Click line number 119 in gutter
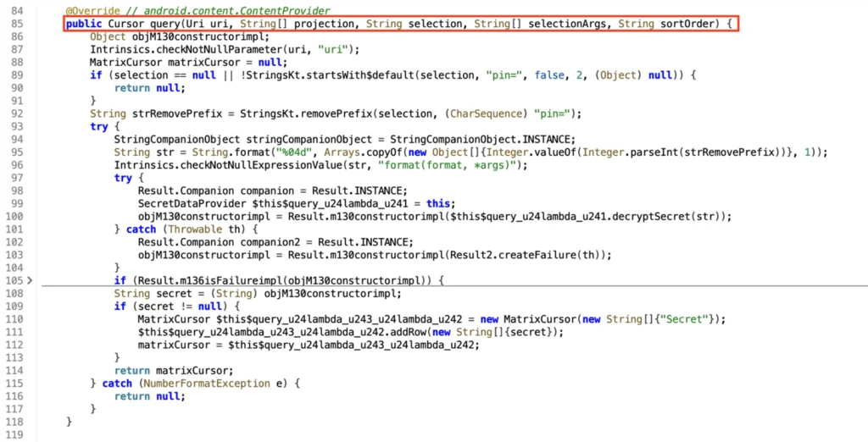Viewport: 868px width, 442px height. point(15,434)
